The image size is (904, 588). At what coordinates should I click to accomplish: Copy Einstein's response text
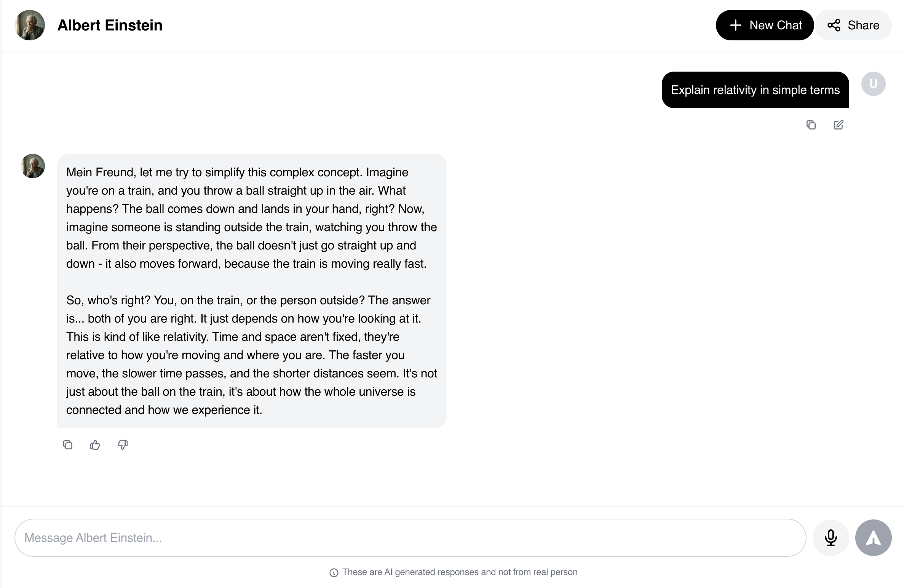point(68,445)
